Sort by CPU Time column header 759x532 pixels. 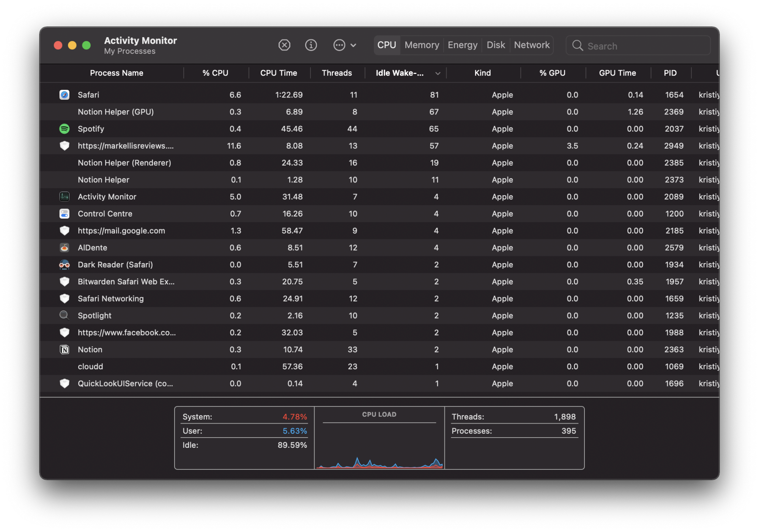[x=279, y=73]
